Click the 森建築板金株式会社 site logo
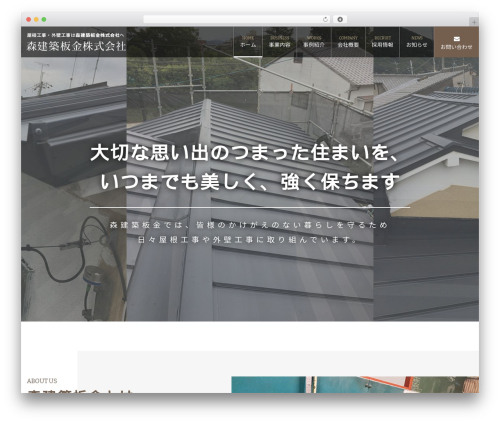Screen dimensions: 500x423 pyautogui.click(x=76, y=46)
